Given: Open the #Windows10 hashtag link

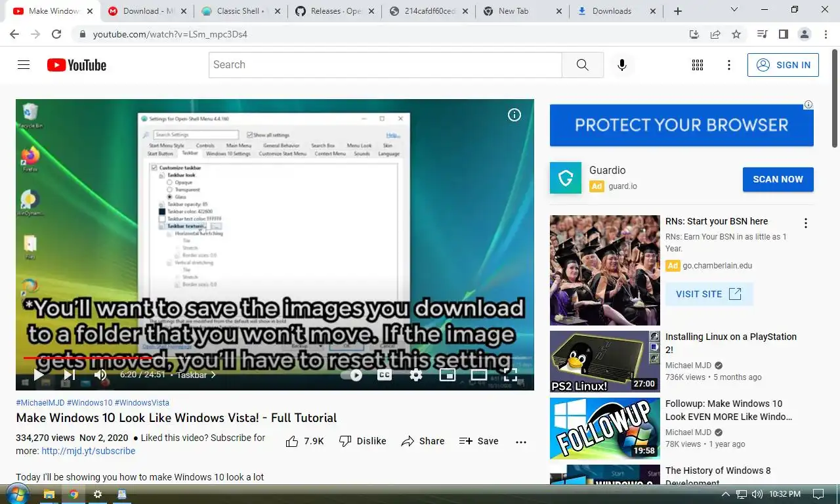Looking at the screenshot, I should [x=89, y=403].
